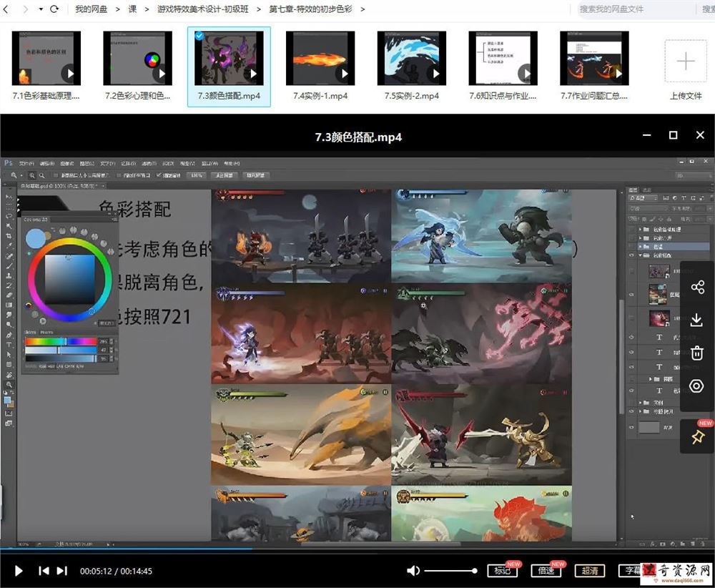Click 填充屏幕 button in Photoshop options bar

click(x=256, y=175)
